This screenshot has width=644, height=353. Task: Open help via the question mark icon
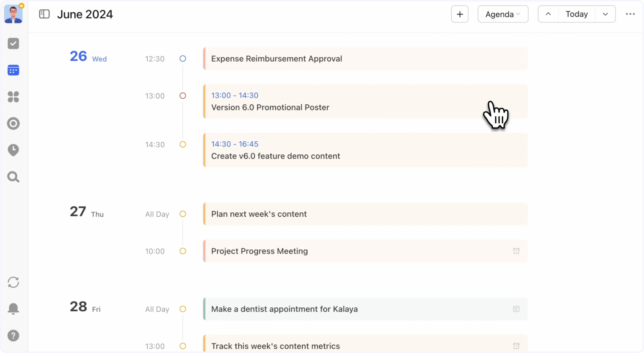point(13,336)
